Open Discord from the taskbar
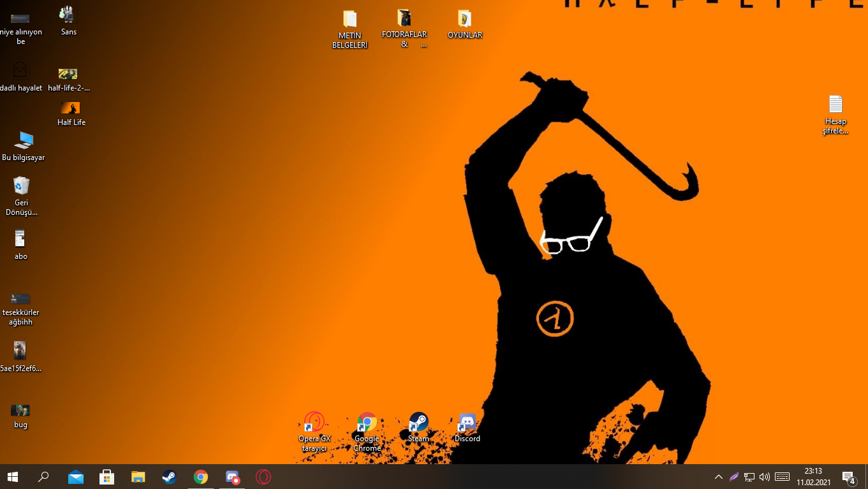The height and width of the screenshot is (489, 868). (232, 477)
